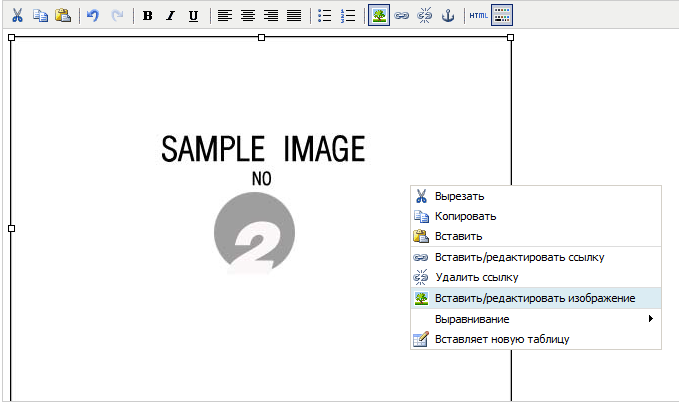
Task: Toggle italic formatting
Action: (x=171, y=16)
